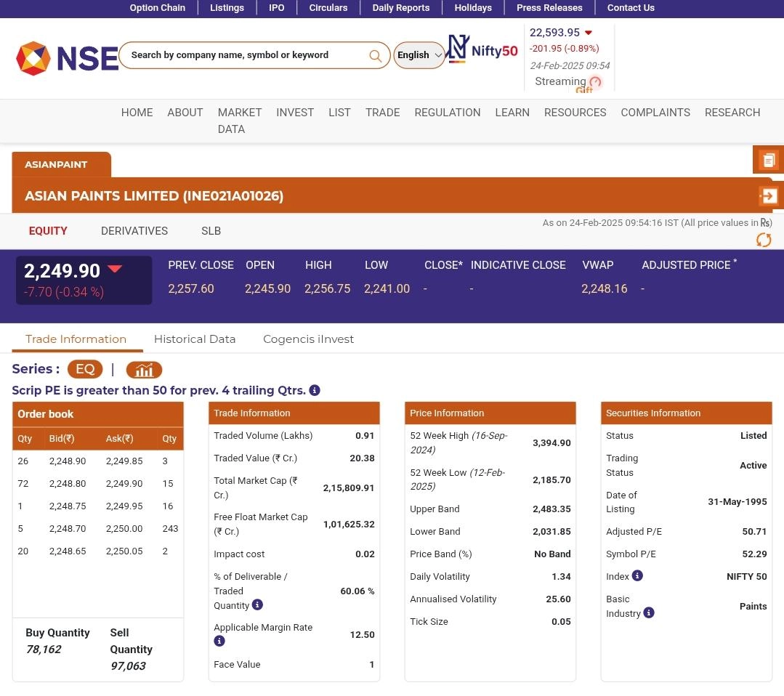Open the Option Chain link
This screenshot has height=696, width=784.
pyautogui.click(x=157, y=8)
